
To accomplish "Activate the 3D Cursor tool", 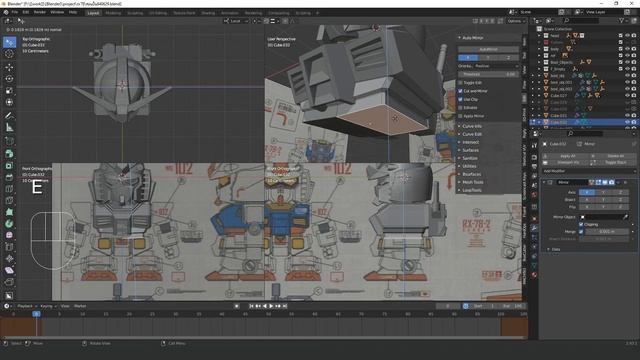I will pos(9,53).
